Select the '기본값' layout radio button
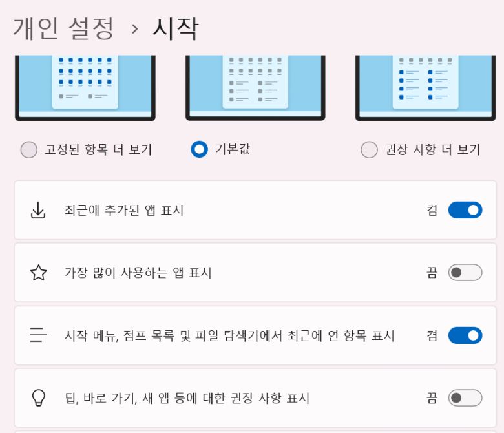The width and height of the screenshot is (504, 433). (199, 149)
